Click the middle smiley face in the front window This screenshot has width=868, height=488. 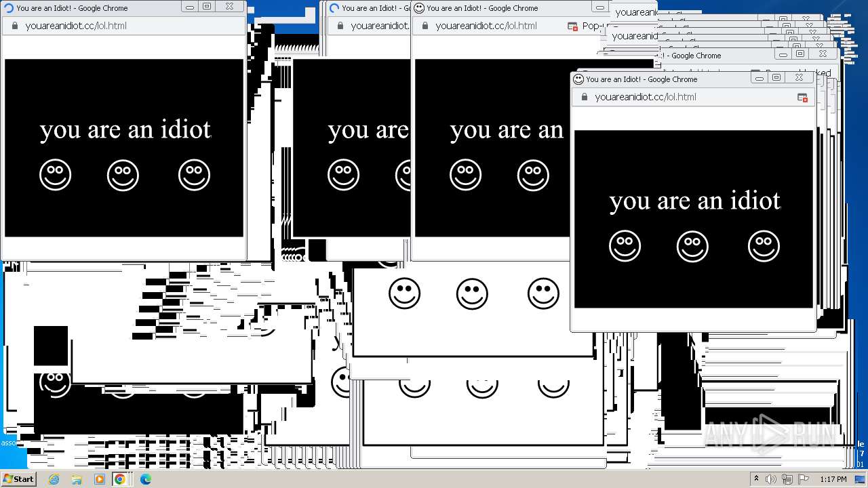(692, 246)
